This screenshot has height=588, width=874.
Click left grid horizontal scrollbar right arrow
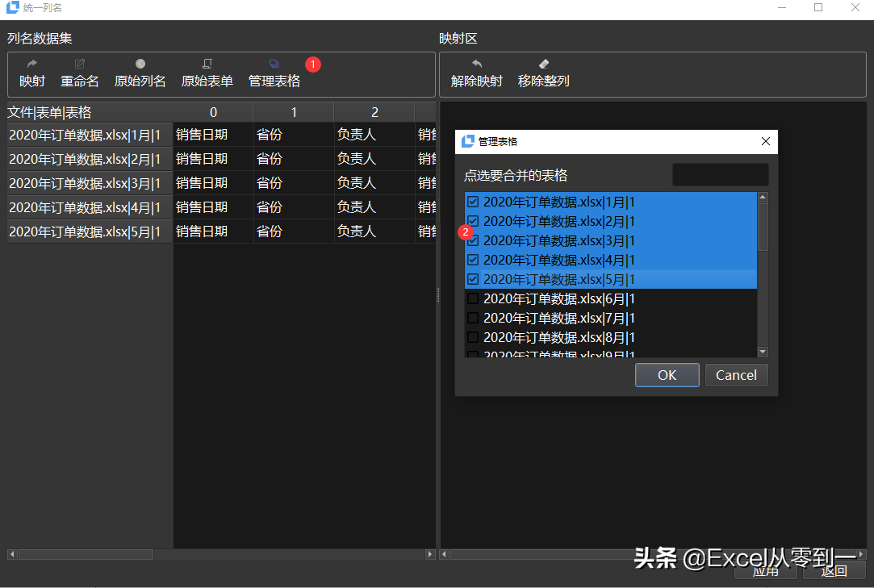coord(430,554)
